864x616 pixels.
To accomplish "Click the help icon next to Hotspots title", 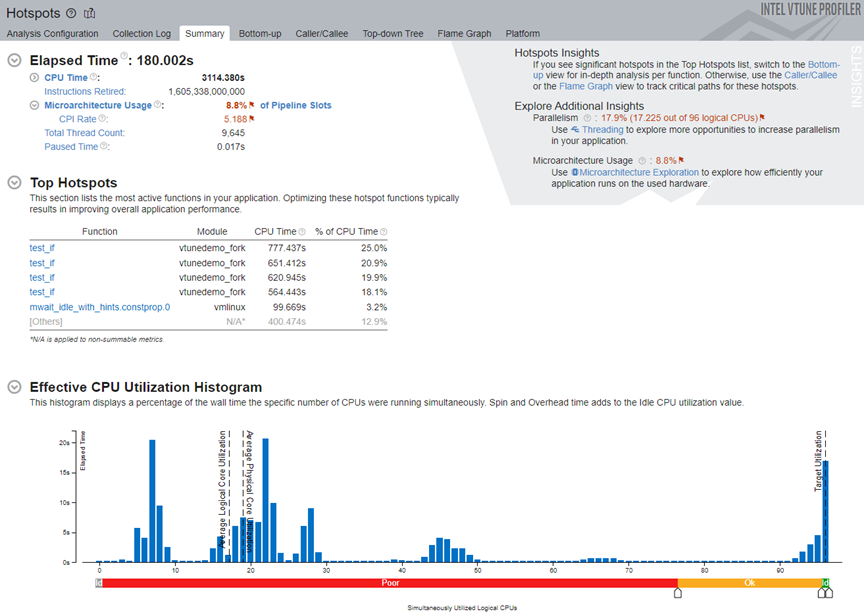I will tap(70, 13).
